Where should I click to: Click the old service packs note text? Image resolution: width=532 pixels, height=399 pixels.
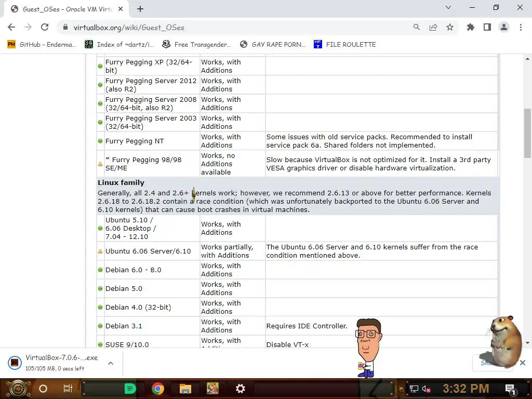point(369,141)
